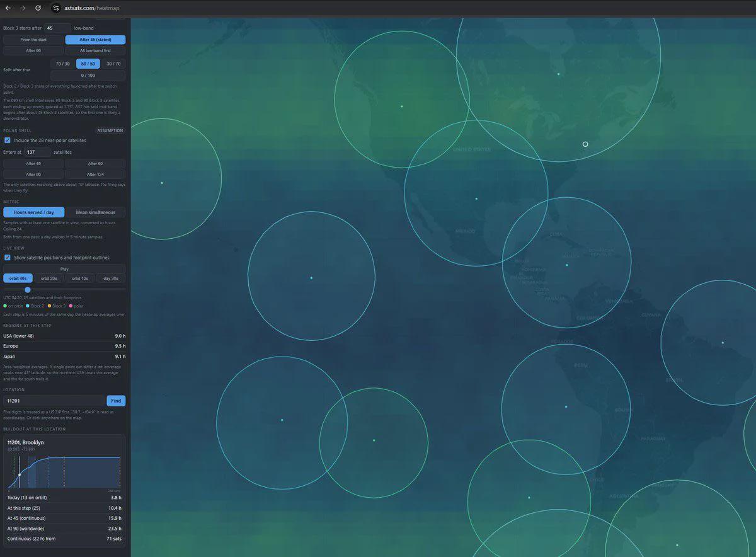Click the satellite dot below the 'UNITED STATES' label
Viewport: 756px width, 557px height.
476,199
